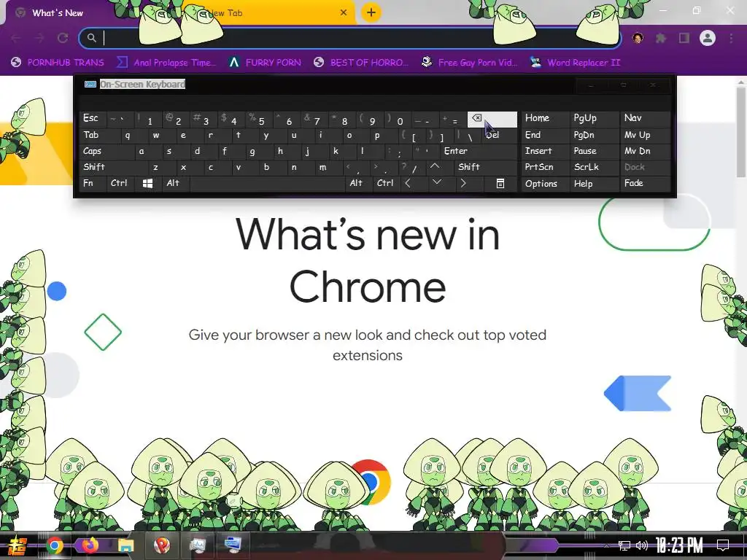Focus the Chrome address bar
This screenshot has width=747, height=560.
[350, 38]
